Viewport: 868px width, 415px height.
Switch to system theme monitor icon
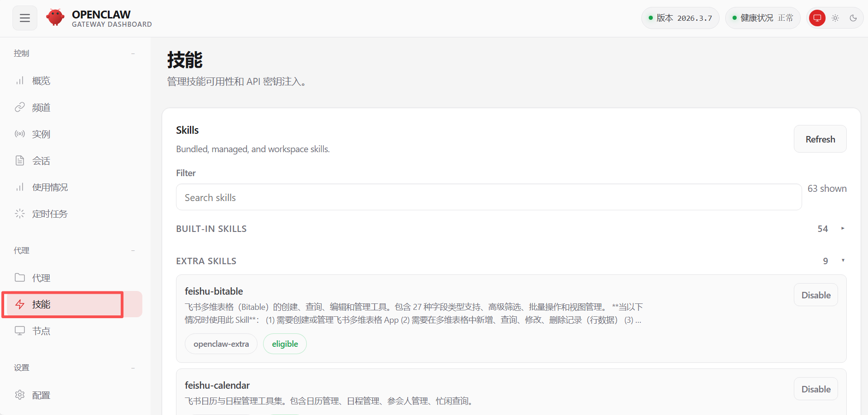817,18
